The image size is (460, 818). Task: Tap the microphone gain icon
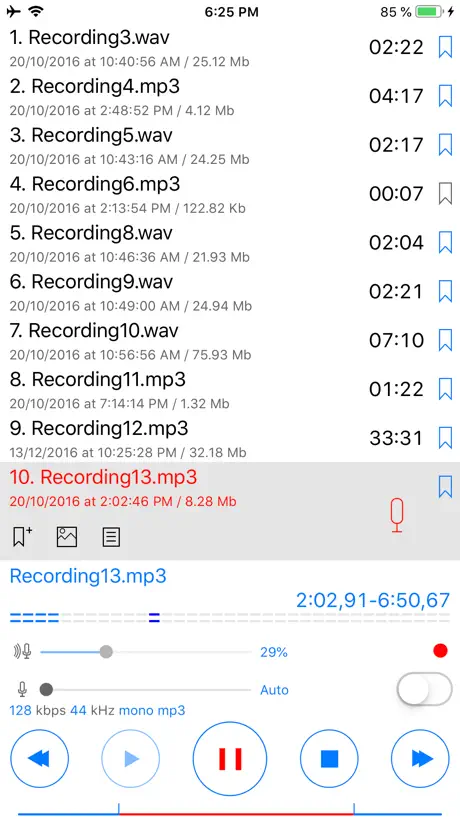[x=22, y=689]
